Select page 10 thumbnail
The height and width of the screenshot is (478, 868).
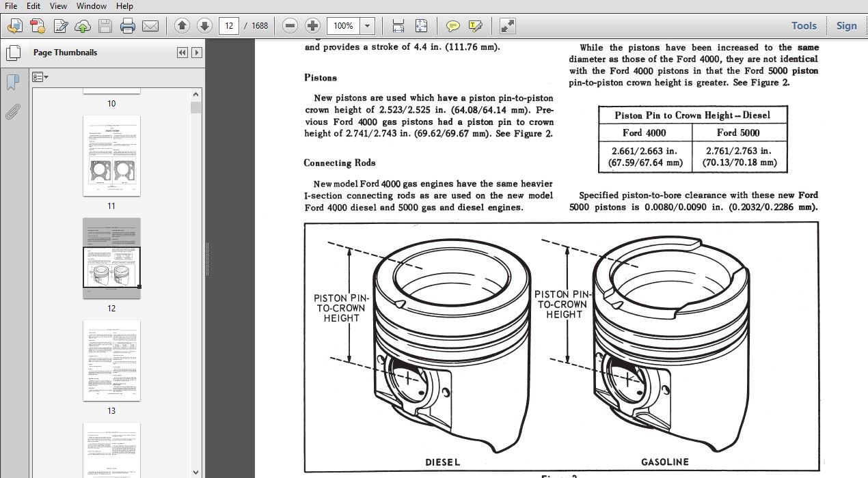click(x=111, y=91)
